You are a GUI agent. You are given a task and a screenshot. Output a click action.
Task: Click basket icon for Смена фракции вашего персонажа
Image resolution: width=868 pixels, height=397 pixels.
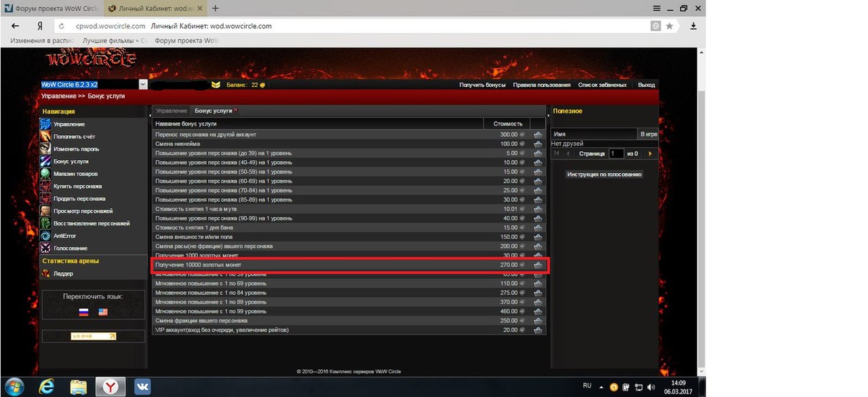tap(538, 320)
